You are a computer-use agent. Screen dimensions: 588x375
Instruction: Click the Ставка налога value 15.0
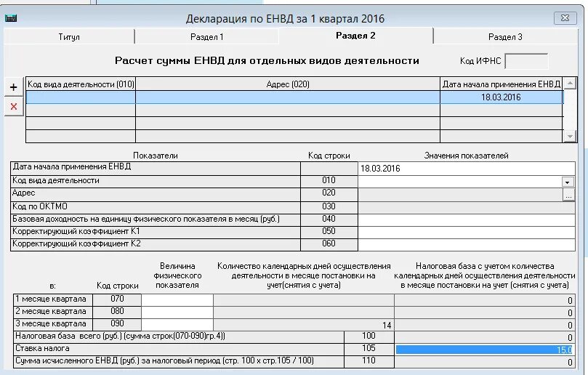point(484,350)
